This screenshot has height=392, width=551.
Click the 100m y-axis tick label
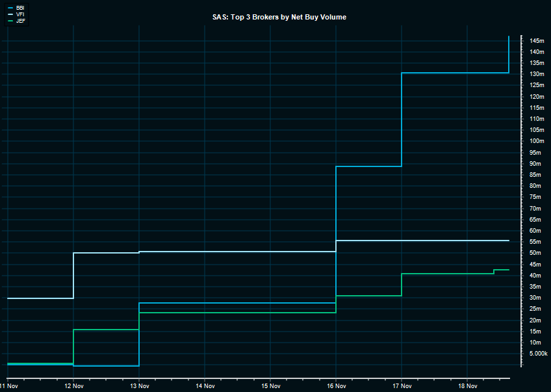click(x=536, y=141)
